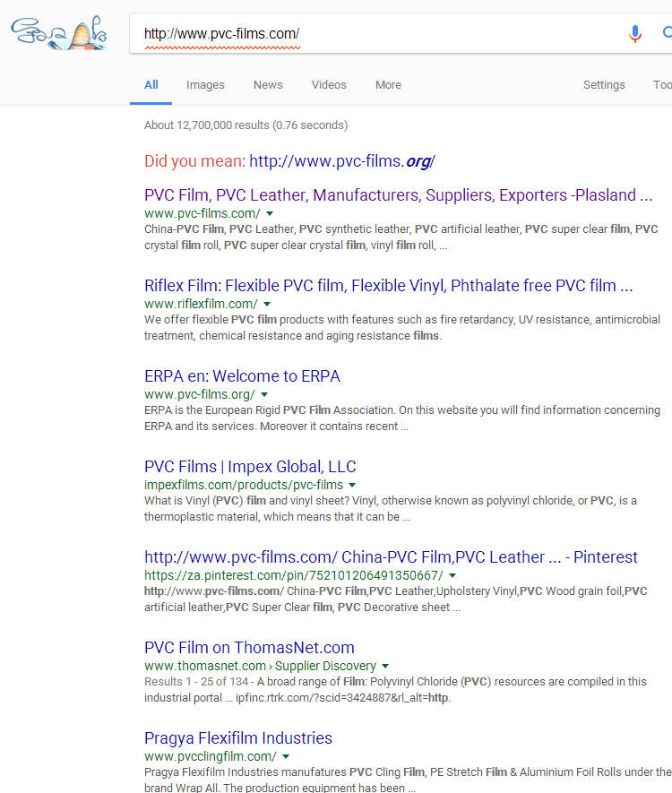Open the Settings menu
This screenshot has width=672, height=793.
coord(604,85)
